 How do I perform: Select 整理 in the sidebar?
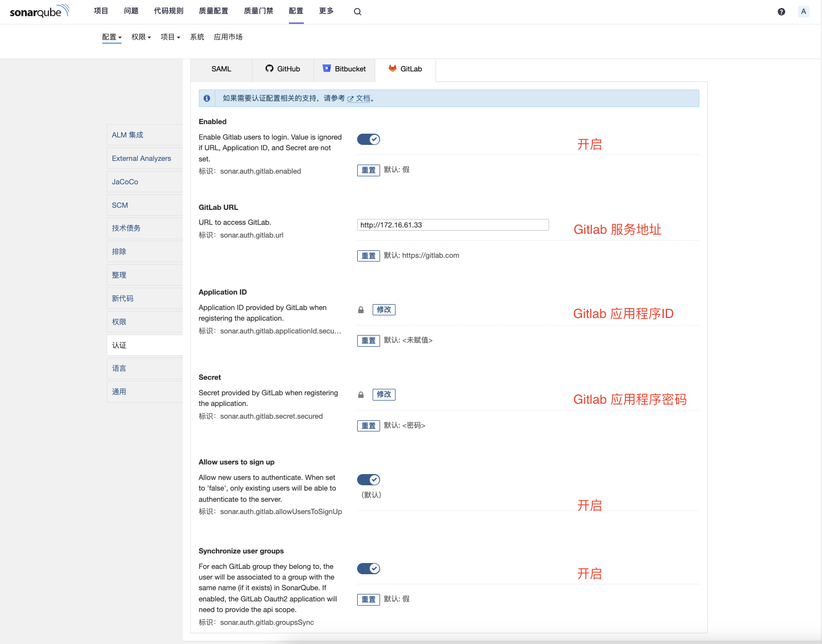pos(145,275)
